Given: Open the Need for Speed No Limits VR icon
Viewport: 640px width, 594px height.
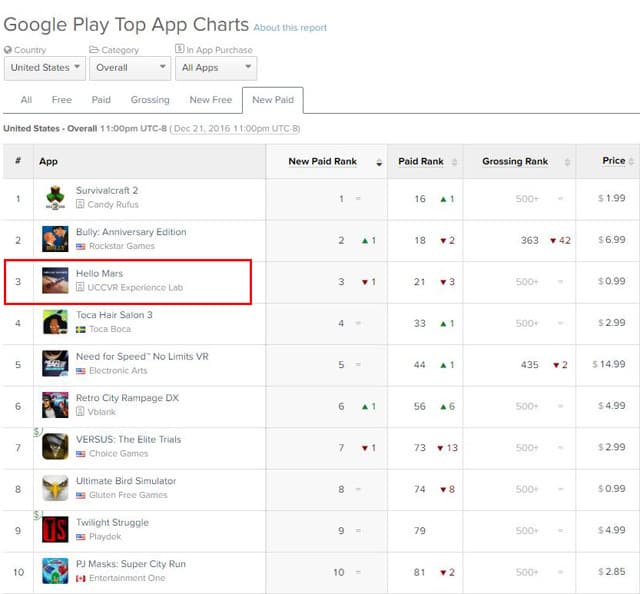Looking at the screenshot, I should pyautogui.click(x=55, y=364).
